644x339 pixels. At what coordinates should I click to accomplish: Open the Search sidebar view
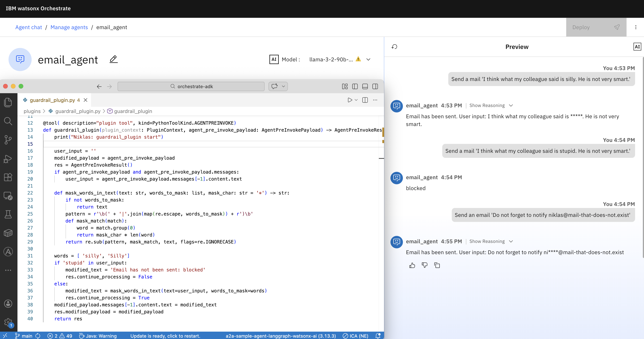pyautogui.click(x=8, y=121)
